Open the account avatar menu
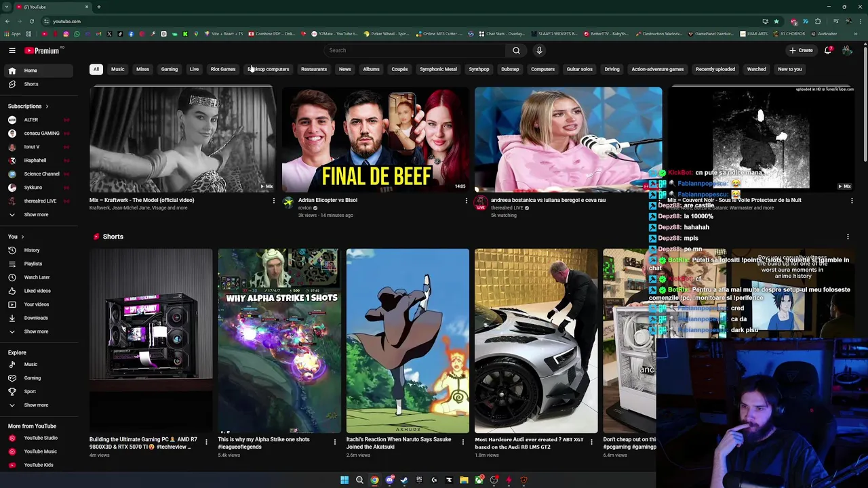 click(x=847, y=50)
